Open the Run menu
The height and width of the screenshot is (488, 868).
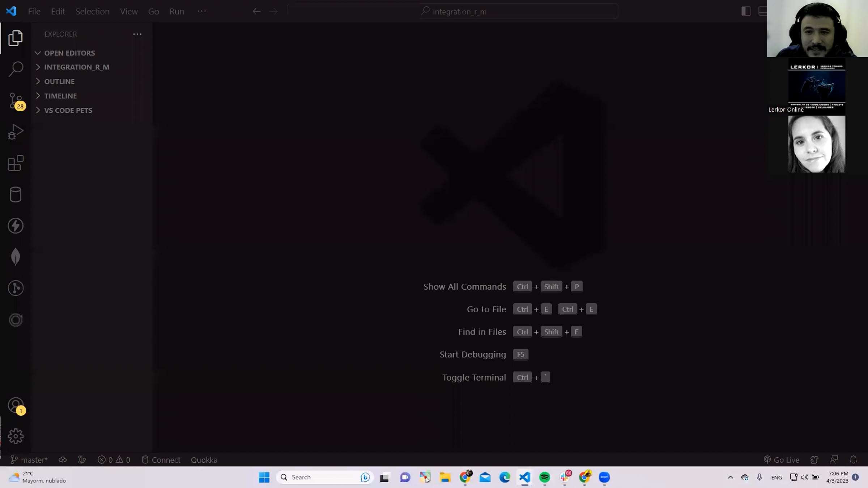176,11
